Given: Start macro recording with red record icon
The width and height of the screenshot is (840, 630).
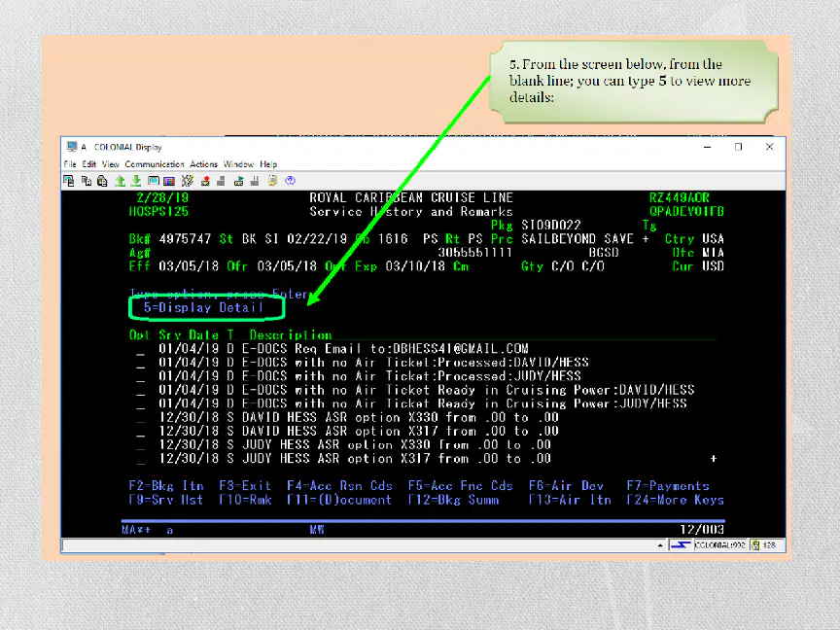Looking at the screenshot, I should click(205, 181).
